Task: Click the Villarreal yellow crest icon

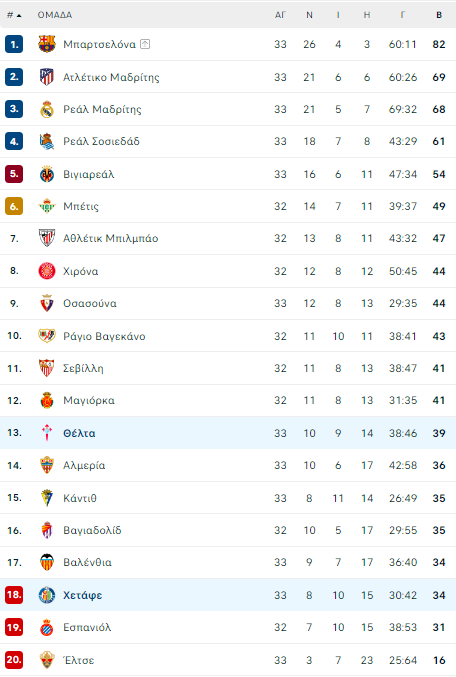Action: click(47, 174)
